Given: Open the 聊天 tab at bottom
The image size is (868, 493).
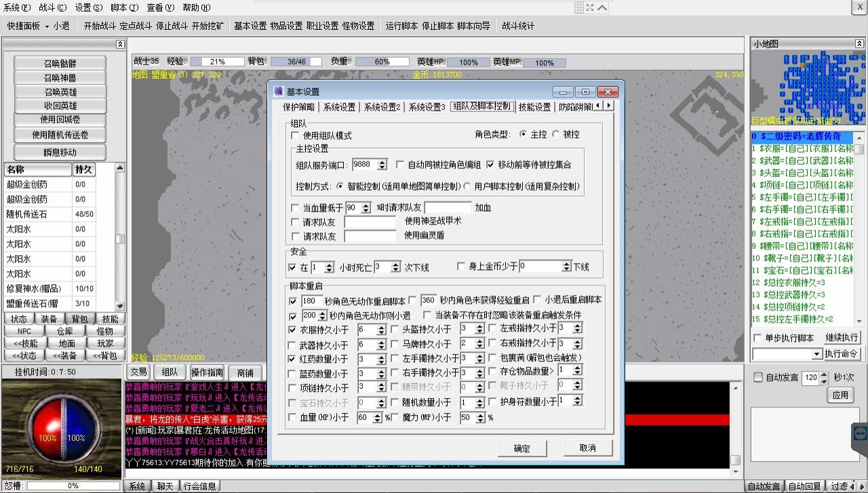Looking at the screenshot, I should click(165, 486).
